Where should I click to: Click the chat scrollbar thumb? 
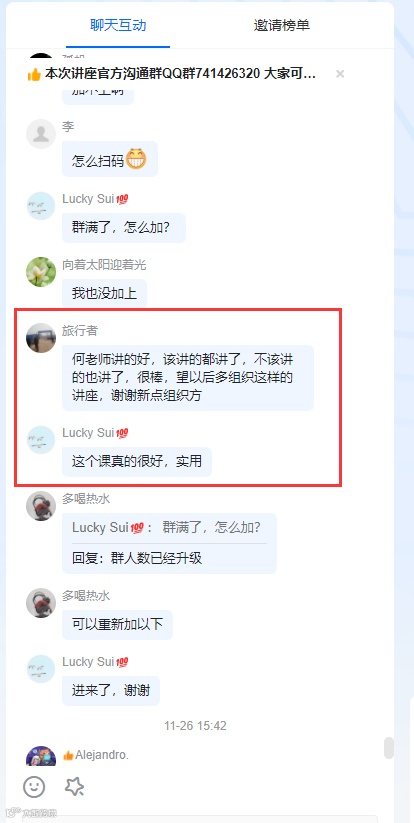(x=388, y=748)
